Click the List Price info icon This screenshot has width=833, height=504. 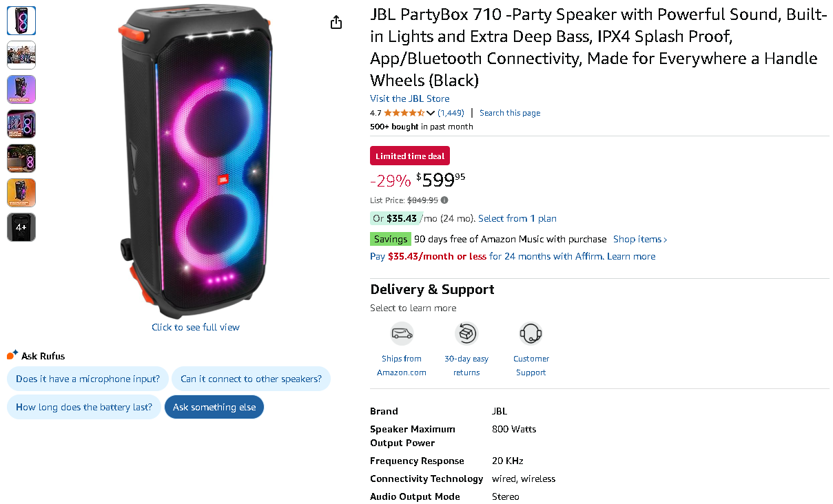[444, 200]
